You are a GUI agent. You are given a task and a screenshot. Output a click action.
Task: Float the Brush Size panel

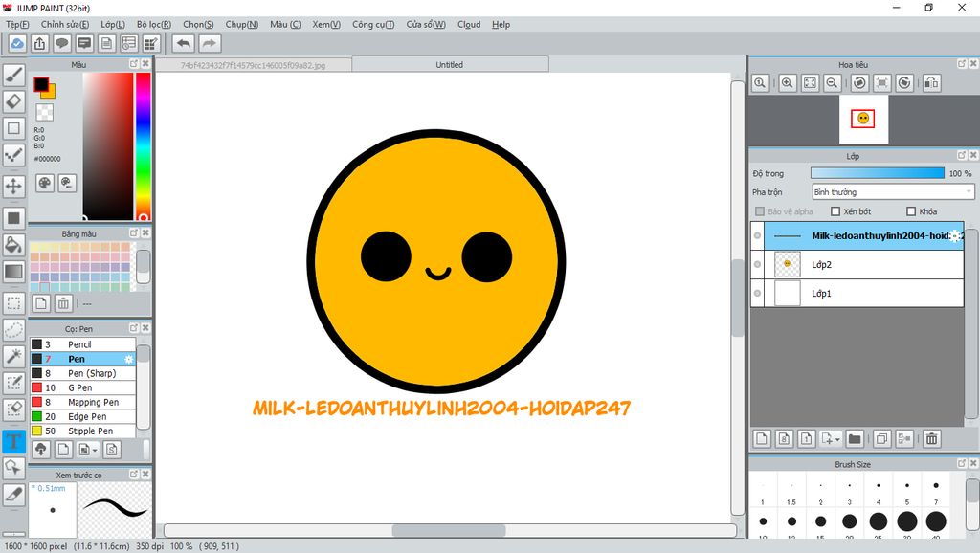(x=962, y=463)
